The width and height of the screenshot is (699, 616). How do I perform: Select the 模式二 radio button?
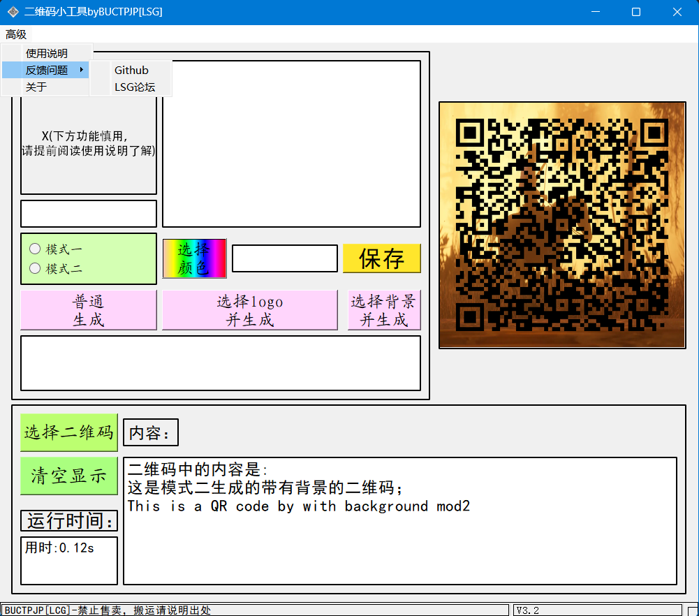[35, 268]
